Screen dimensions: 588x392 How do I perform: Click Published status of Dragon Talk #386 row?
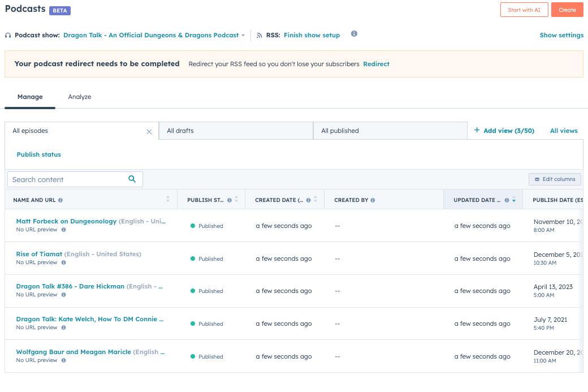[x=206, y=291]
